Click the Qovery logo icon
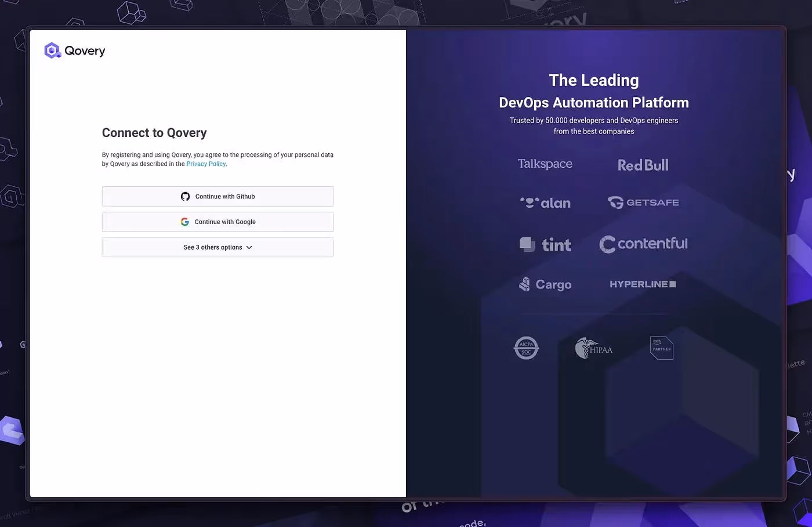Image resolution: width=812 pixels, height=527 pixels. (x=52, y=50)
